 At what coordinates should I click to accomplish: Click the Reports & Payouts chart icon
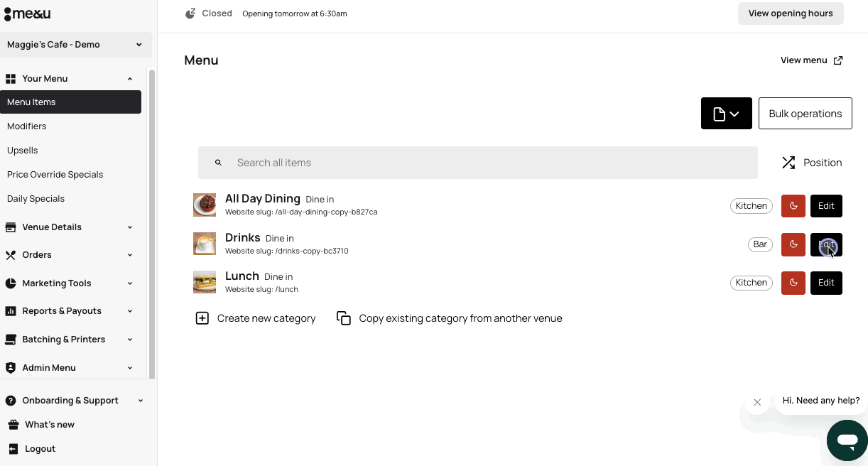[11, 311]
